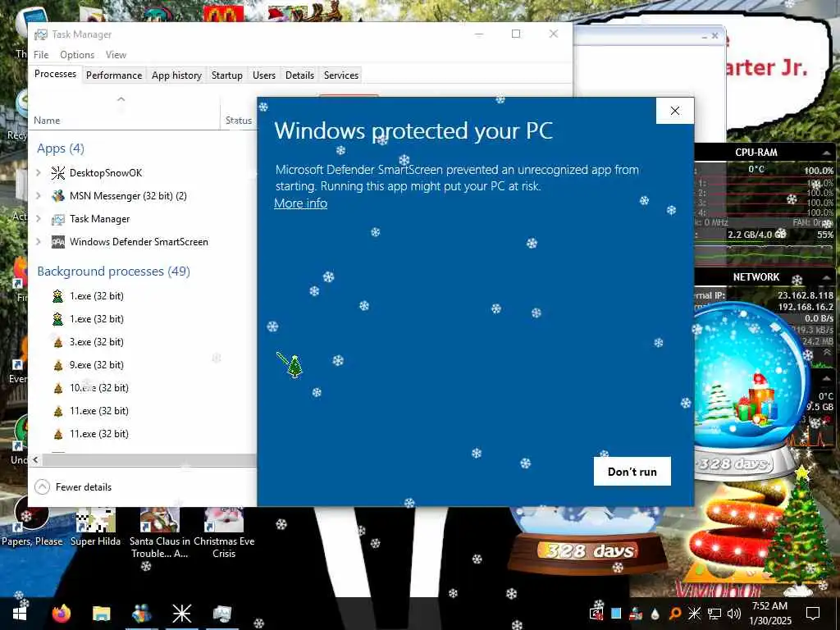Expand Windows Defender SmartScreen process group

coord(39,242)
